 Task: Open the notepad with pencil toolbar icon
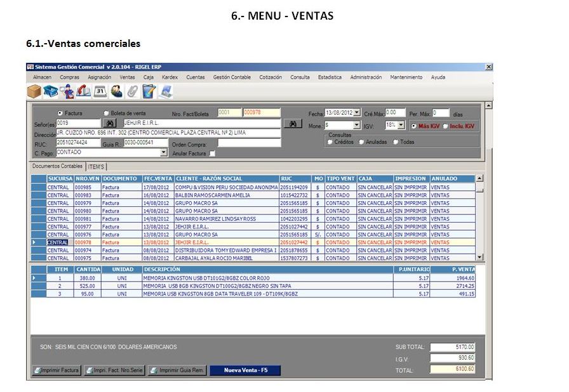pyautogui.click(x=149, y=92)
